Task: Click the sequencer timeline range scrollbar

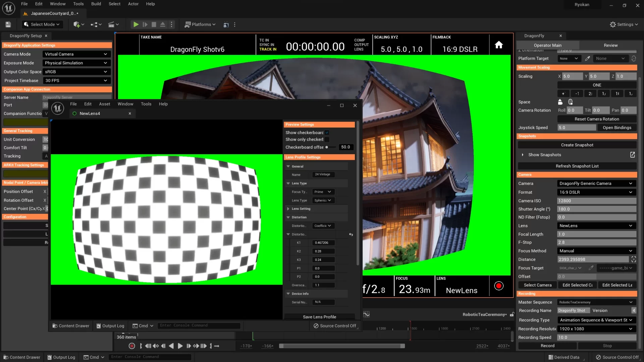Action: point(342,346)
